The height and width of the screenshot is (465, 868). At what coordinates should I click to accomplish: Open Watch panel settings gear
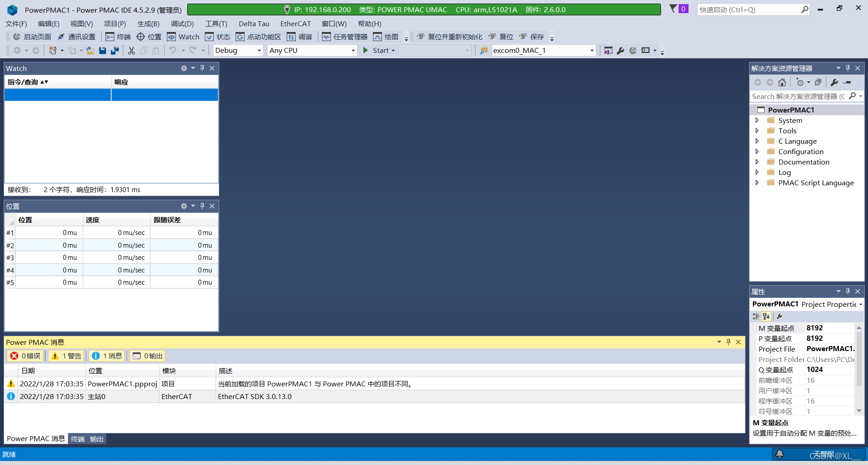coord(184,68)
